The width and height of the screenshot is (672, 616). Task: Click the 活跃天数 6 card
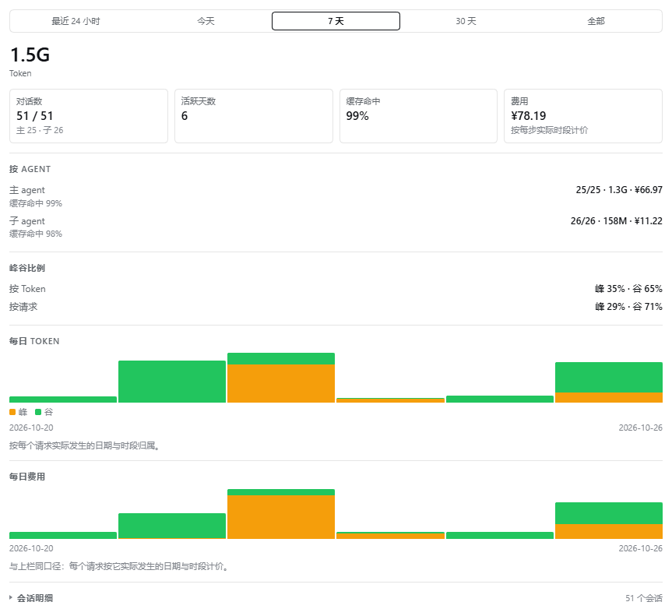coord(254,116)
